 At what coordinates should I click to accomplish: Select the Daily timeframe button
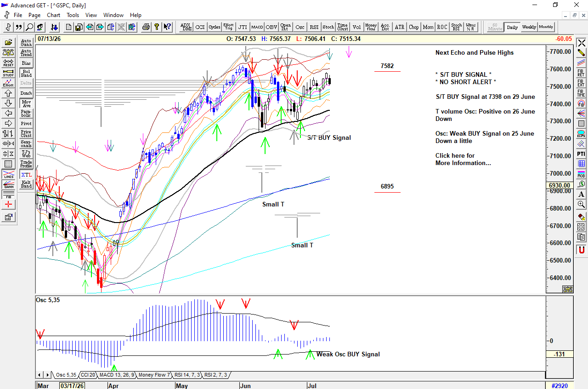(512, 27)
